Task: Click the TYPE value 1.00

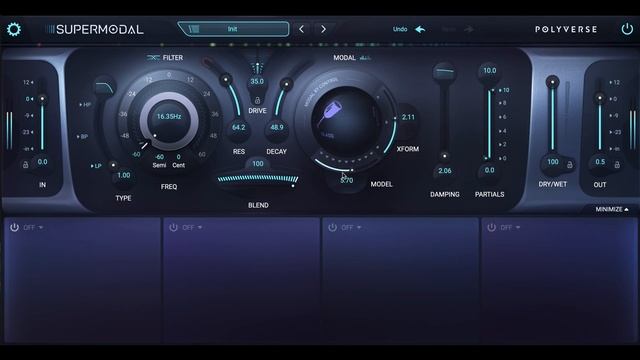Action: pos(124,175)
